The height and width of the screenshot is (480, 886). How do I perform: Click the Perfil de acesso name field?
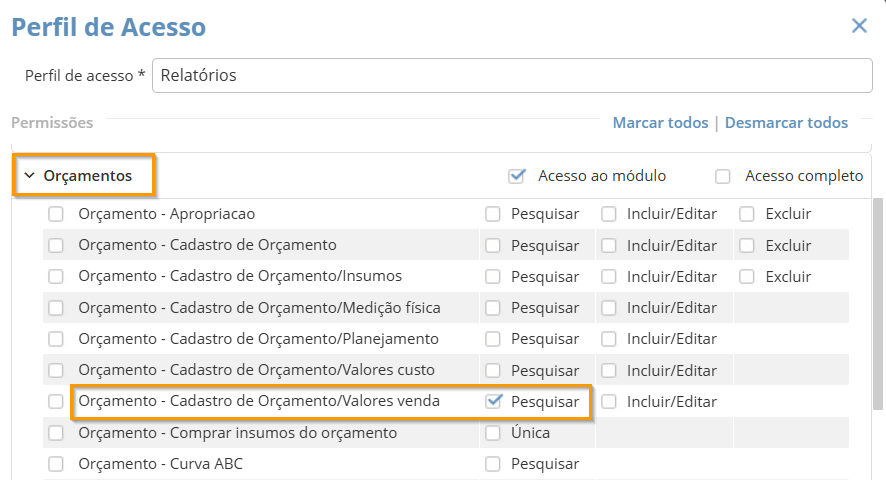[512, 75]
